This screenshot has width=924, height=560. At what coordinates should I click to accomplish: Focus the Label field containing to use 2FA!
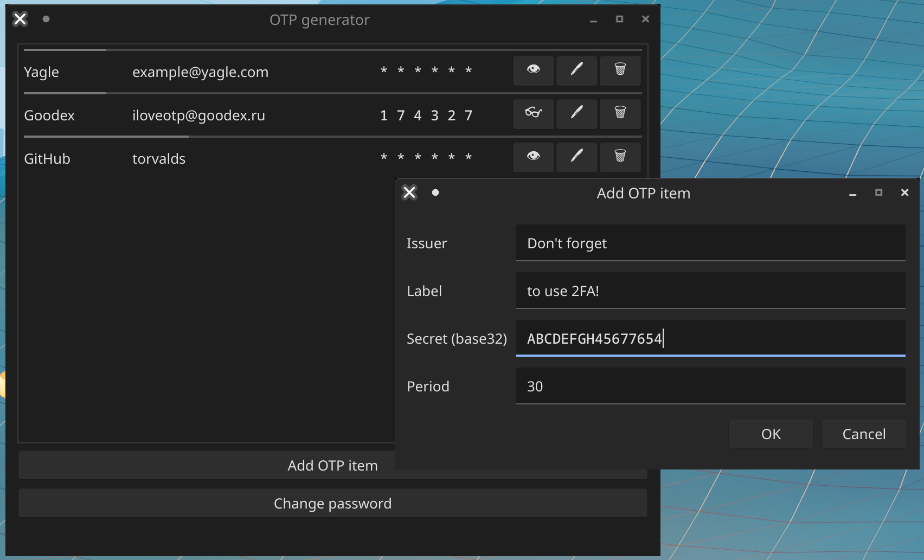(x=710, y=291)
